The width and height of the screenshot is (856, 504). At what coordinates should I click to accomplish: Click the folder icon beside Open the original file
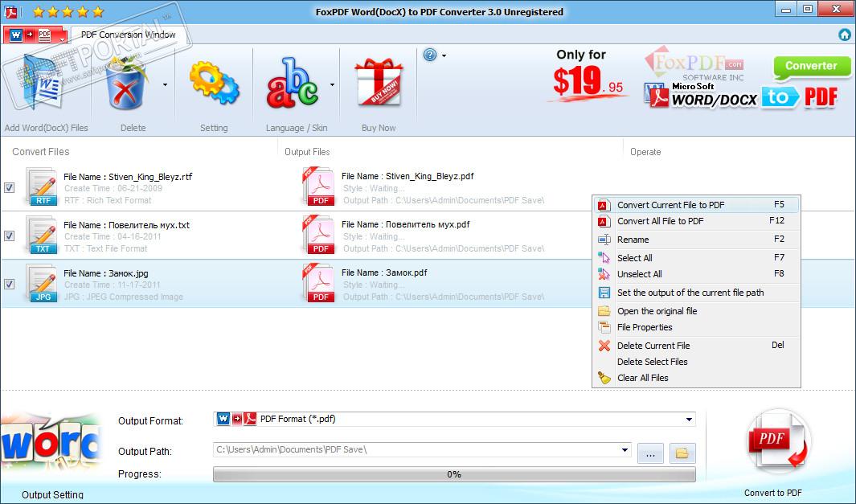click(x=604, y=311)
